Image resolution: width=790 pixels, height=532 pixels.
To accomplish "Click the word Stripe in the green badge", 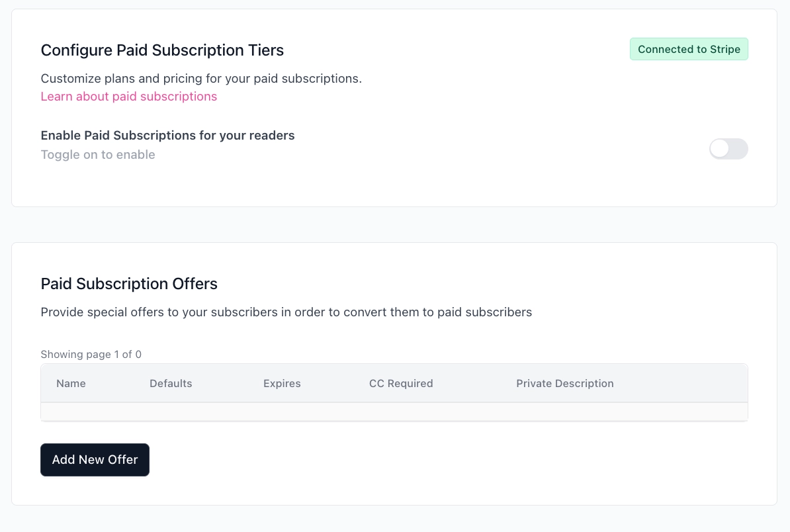I will 725,50.
